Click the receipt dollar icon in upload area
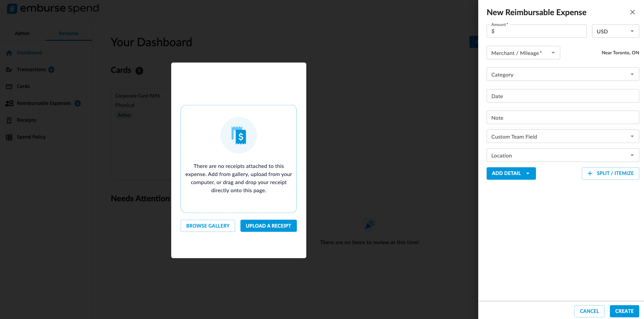The width and height of the screenshot is (644, 319). [x=239, y=136]
